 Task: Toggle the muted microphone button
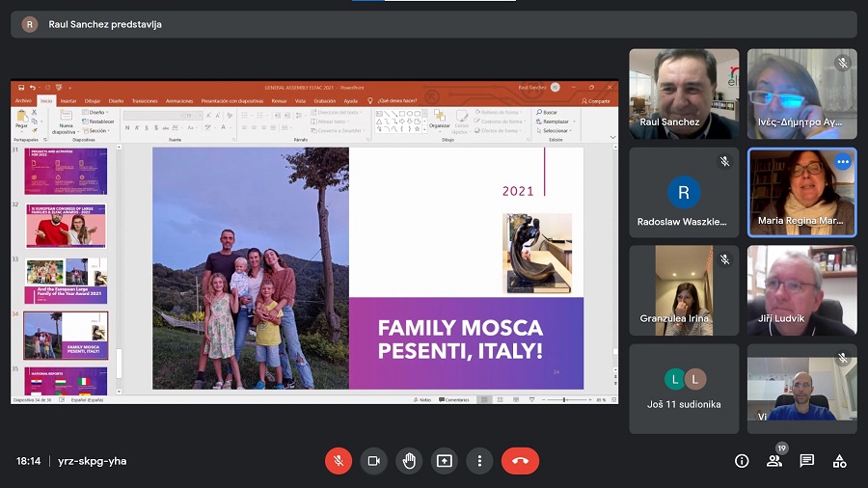[x=339, y=461]
